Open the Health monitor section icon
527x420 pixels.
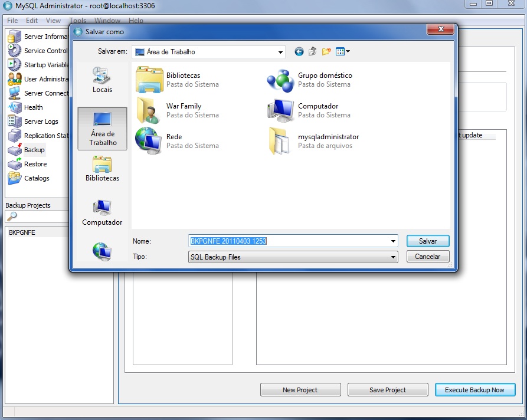(x=14, y=107)
